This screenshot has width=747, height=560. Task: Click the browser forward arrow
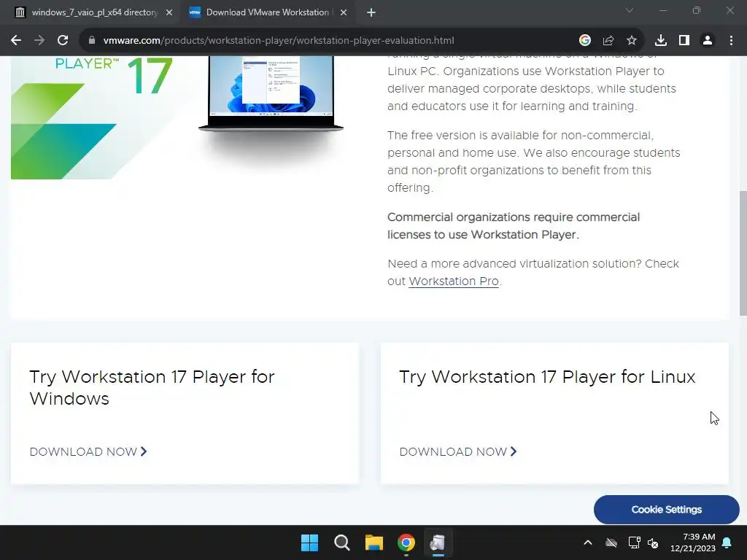click(x=39, y=41)
